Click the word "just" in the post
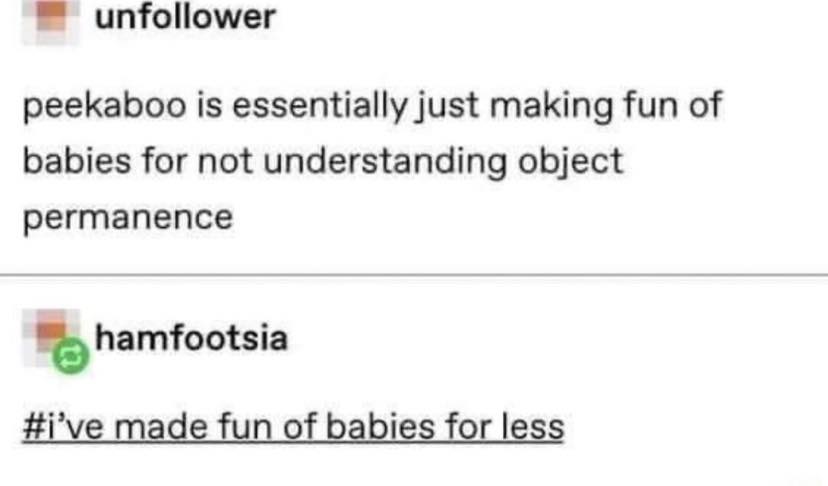Image resolution: width=828 pixels, height=486 pixels. 448,107
